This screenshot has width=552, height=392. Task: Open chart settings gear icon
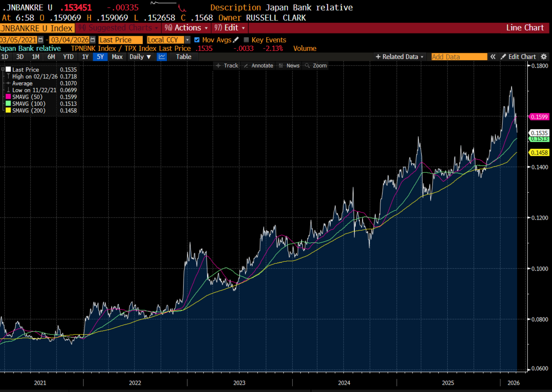(544, 57)
